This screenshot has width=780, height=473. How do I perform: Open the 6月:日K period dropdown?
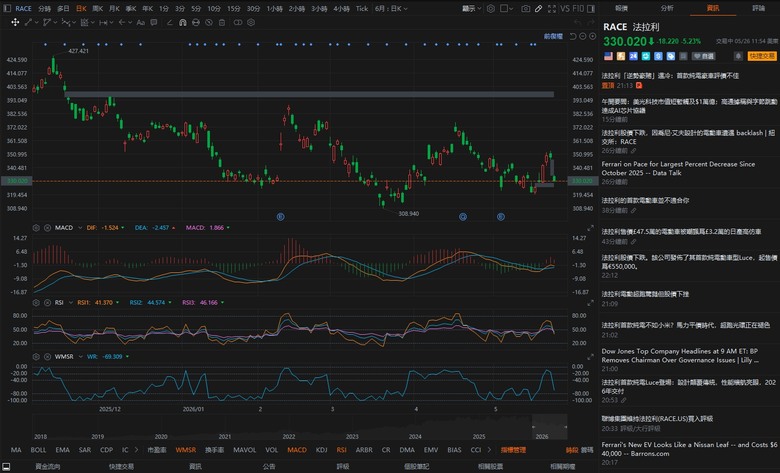[x=391, y=8]
